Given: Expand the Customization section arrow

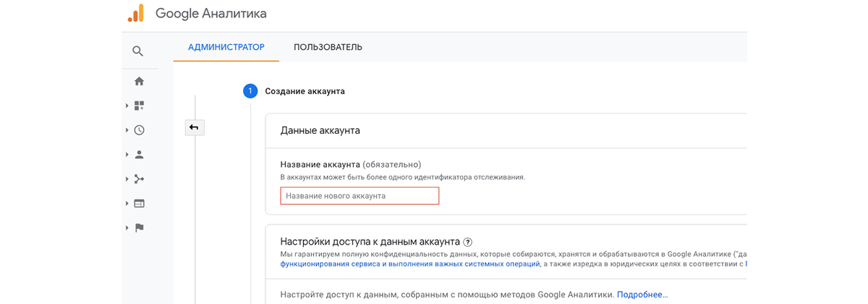Looking at the screenshot, I should [x=127, y=106].
